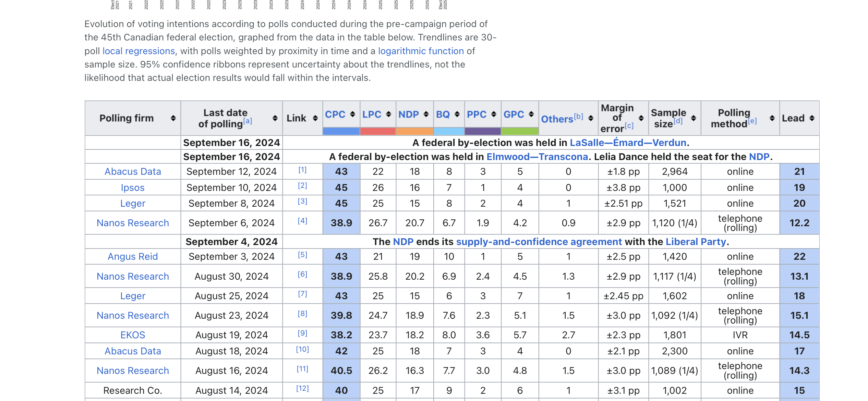Click the CPC 38.9 cell for September 6
Image resolution: width=868 pixels, height=401 pixels.
click(x=341, y=223)
